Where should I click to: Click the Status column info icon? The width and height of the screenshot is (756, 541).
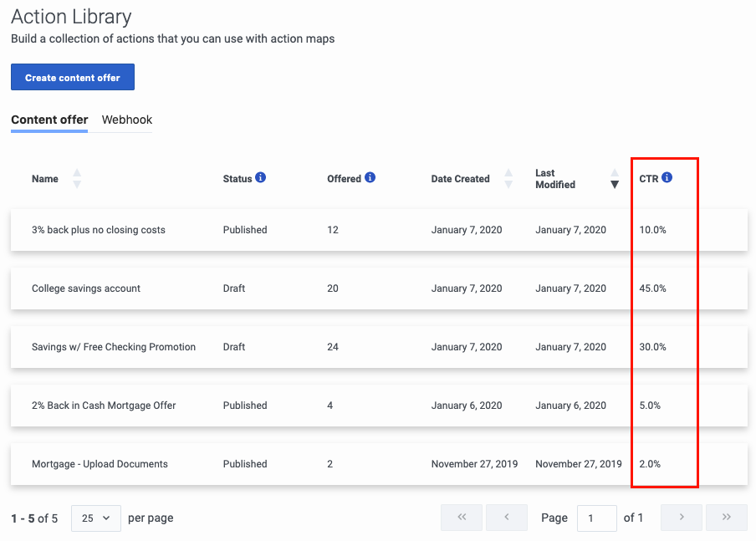click(260, 177)
